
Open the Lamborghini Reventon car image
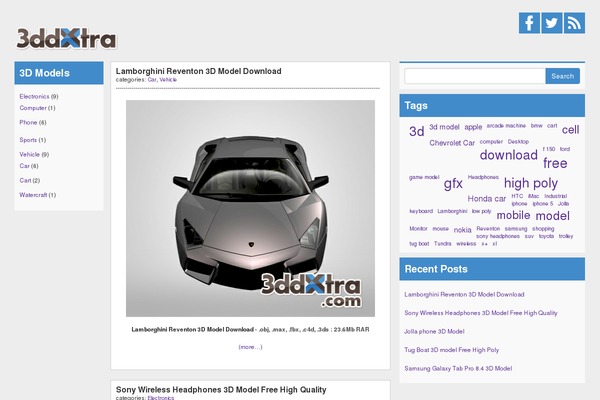(x=250, y=208)
